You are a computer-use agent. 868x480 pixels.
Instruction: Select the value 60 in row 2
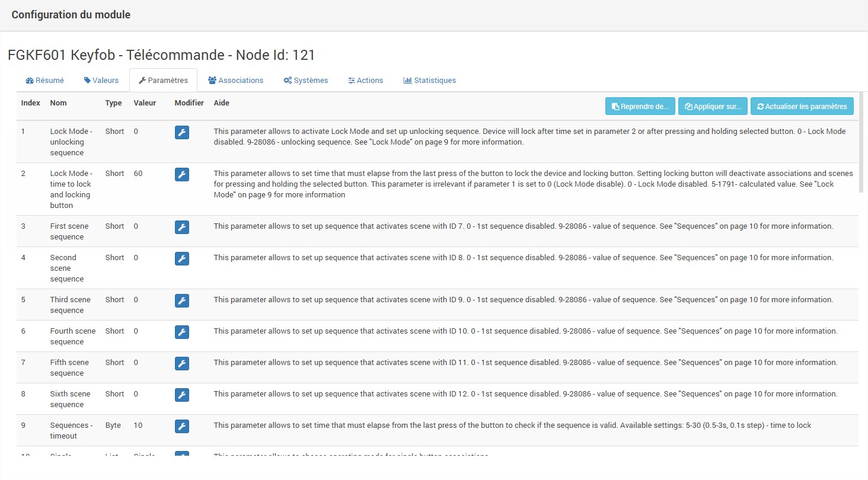[x=138, y=174]
